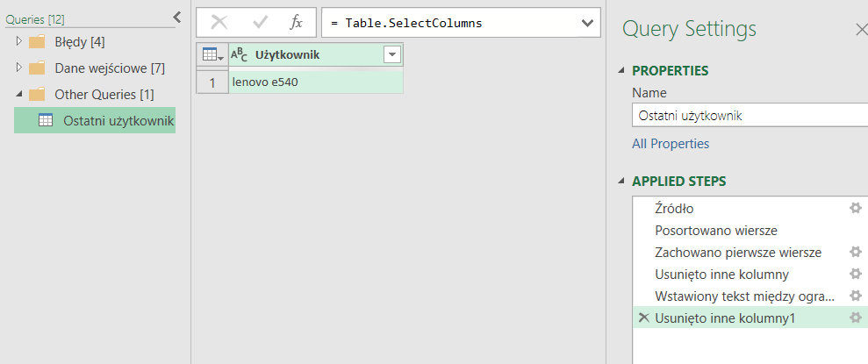
Task: Select the Posortowano wiersze step
Action: tap(715, 230)
